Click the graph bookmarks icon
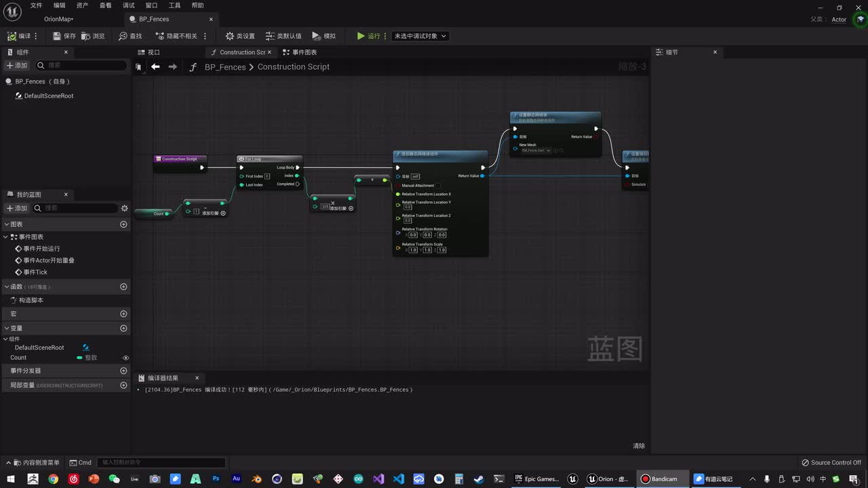Viewport: 868px width, 488px height. (x=138, y=67)
